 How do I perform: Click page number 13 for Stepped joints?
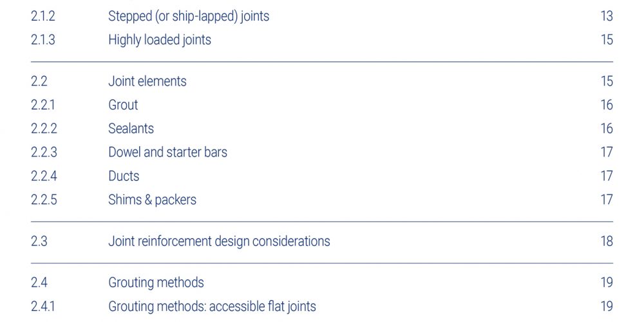pyautogui.click(x=607, y=17)
